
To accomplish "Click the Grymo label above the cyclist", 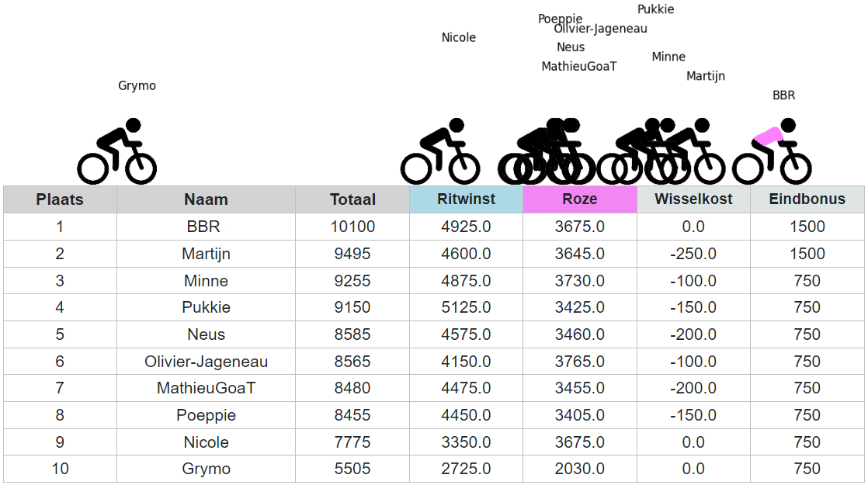I will click(137, 86).
